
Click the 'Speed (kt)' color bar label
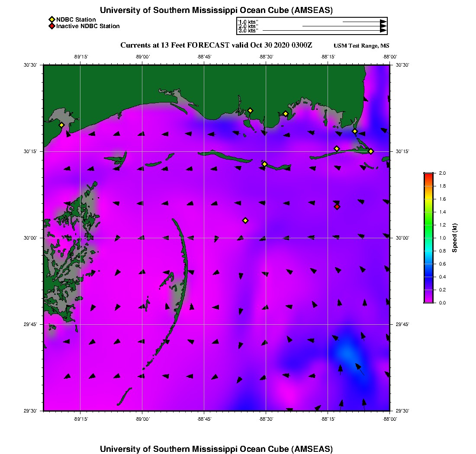click(x=455, y=238)
